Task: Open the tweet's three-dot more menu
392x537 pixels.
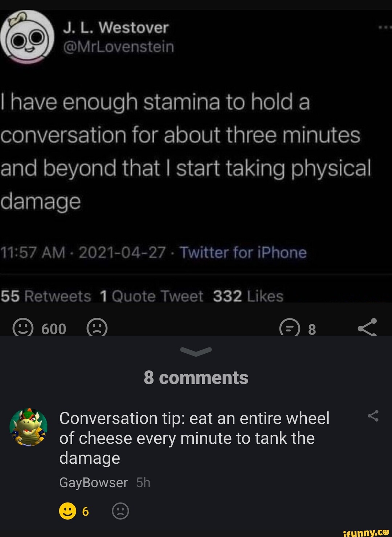Action: (384, 28)
